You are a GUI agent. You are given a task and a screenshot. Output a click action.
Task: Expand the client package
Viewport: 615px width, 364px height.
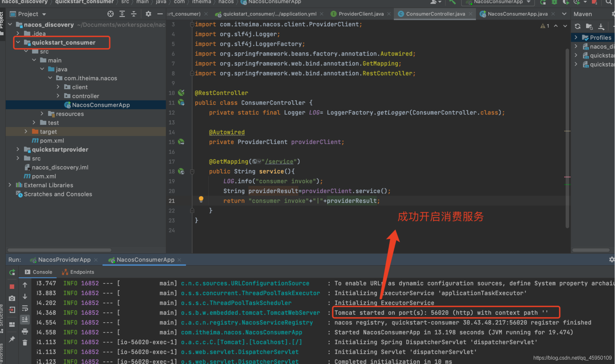[x=58, y=87]
